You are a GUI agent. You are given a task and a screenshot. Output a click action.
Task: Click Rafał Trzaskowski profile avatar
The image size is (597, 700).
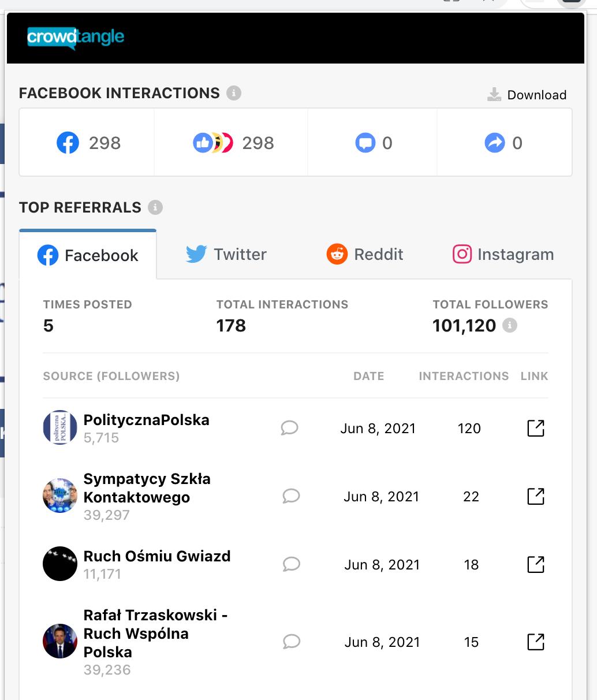(60, 641)
